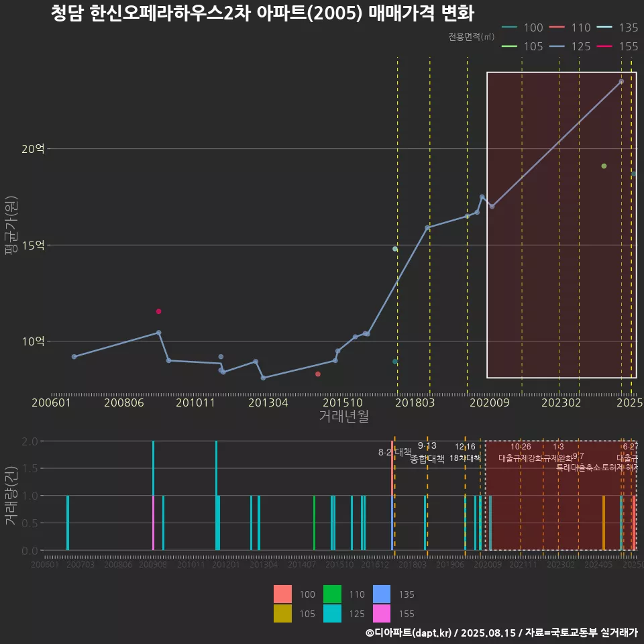Viewport: 644px width, 644px height.
Task: Click the green volume bar near 201407
Action: click(314, 523)
